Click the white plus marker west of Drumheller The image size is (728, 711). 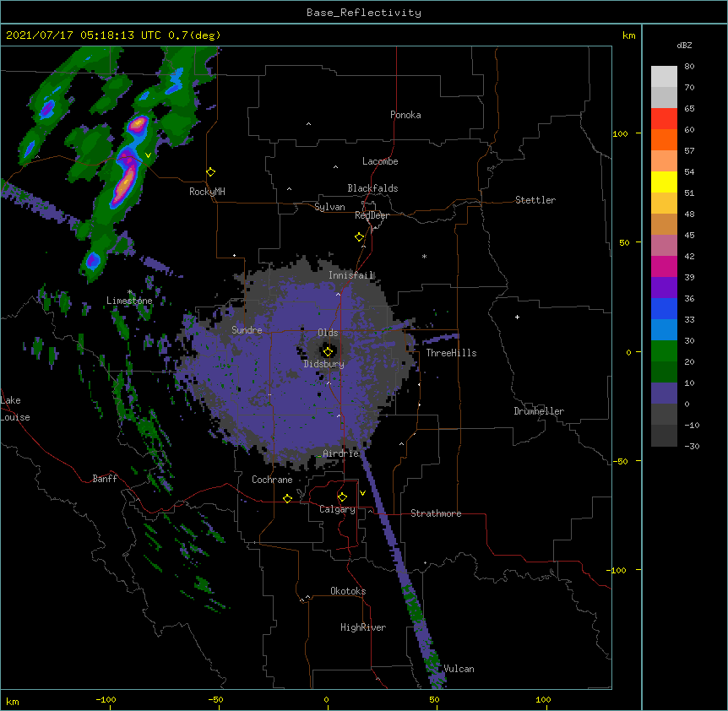coord(517,317)
